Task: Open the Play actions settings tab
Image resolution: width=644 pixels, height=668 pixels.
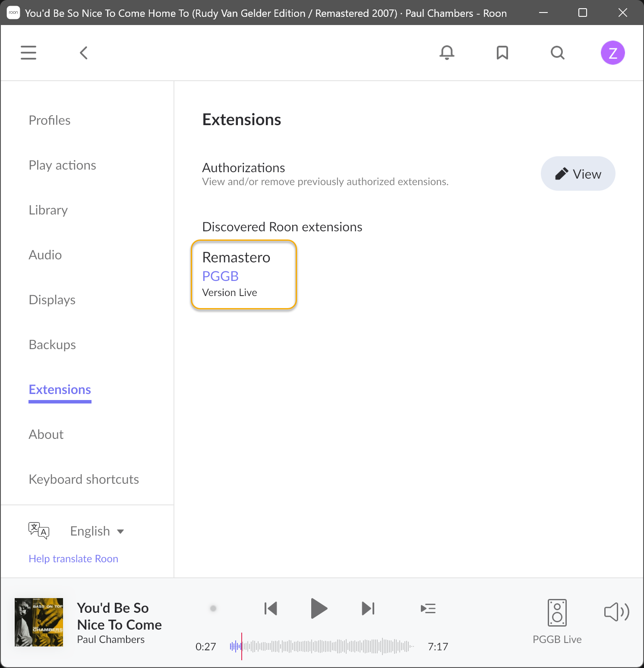Action: [63, 165]
